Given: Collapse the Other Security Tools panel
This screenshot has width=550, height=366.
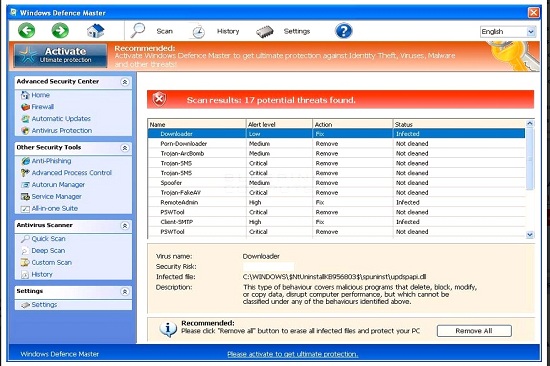Looking at the screenshot, I should pyautogui.click(x=125, y=148).
